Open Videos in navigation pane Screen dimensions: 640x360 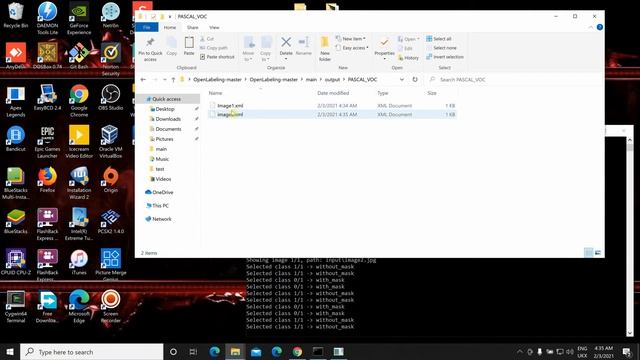[x=163, y=179]
